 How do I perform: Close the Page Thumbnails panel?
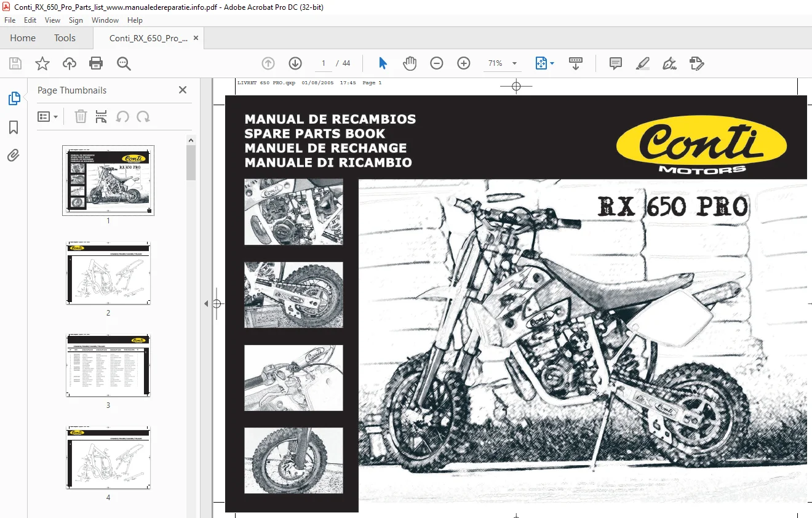[x=183, y=90]
